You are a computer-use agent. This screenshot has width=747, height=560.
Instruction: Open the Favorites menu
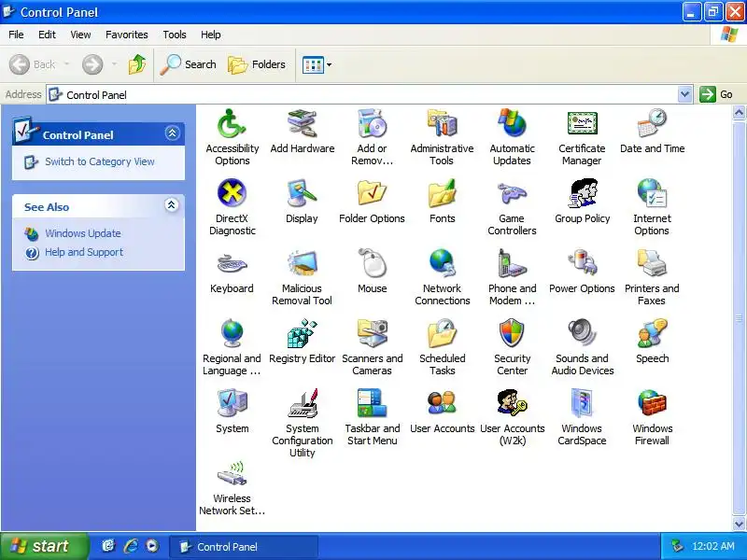coord(127,35)
